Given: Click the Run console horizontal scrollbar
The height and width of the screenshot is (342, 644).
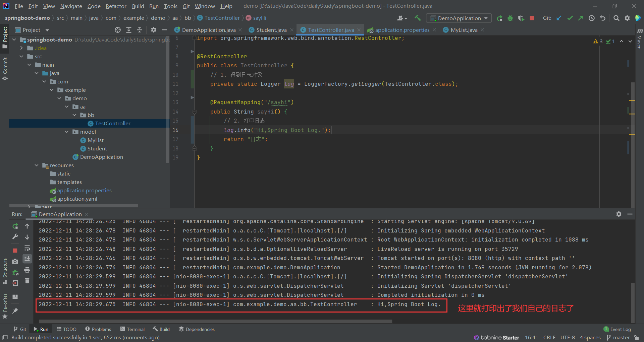Looking at the screenshot, I should tap(215, 321).
